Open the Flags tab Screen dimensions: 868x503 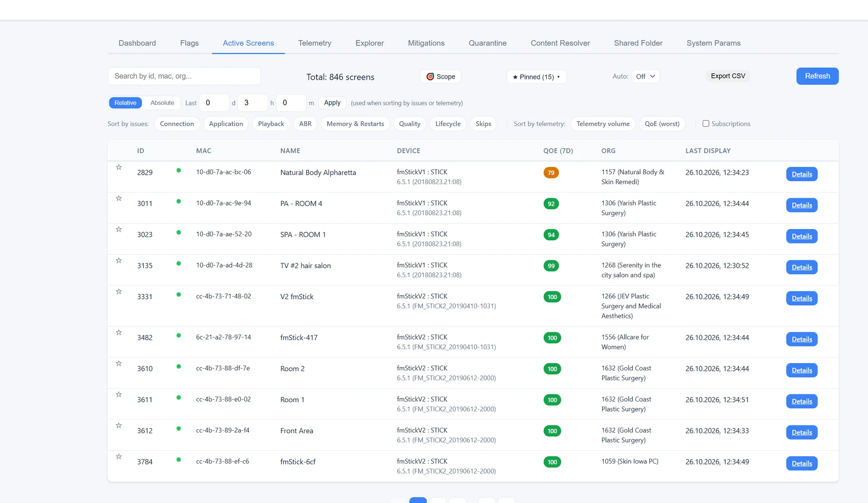coord(189,43)
